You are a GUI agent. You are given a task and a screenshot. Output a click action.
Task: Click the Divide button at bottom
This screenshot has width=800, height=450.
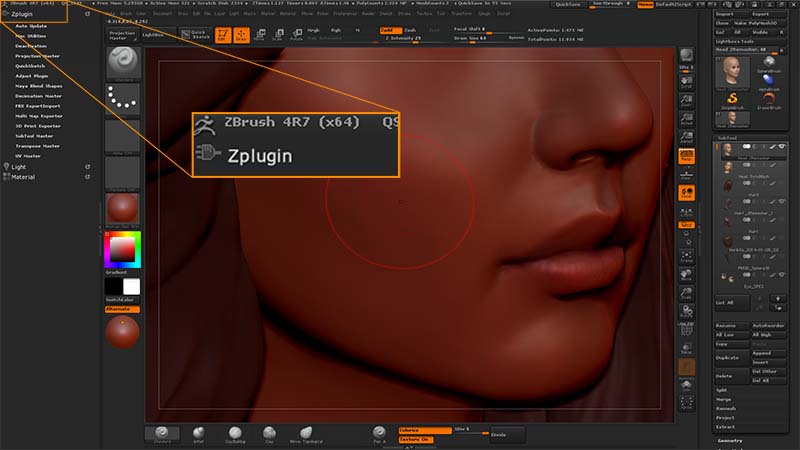(507, 435)
